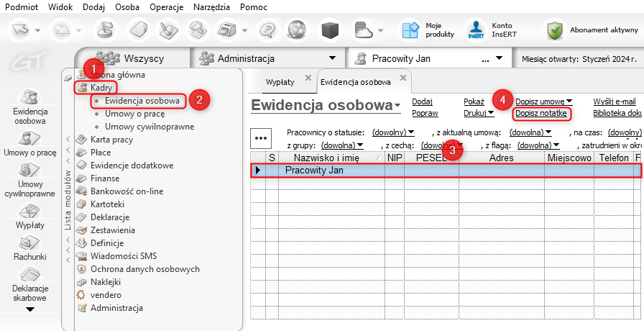644x331 pixels.
Task: Click Rachunki shortcut in left bar
Action: point(30,248)
